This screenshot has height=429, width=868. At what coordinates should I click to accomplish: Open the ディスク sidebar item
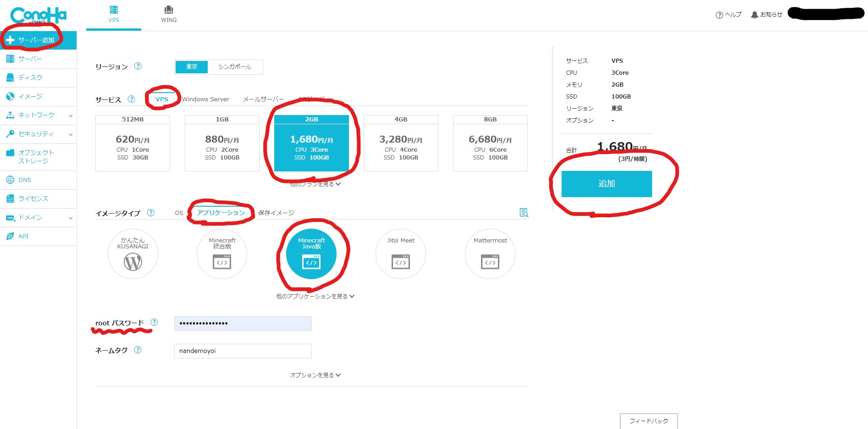coord(38,77)
